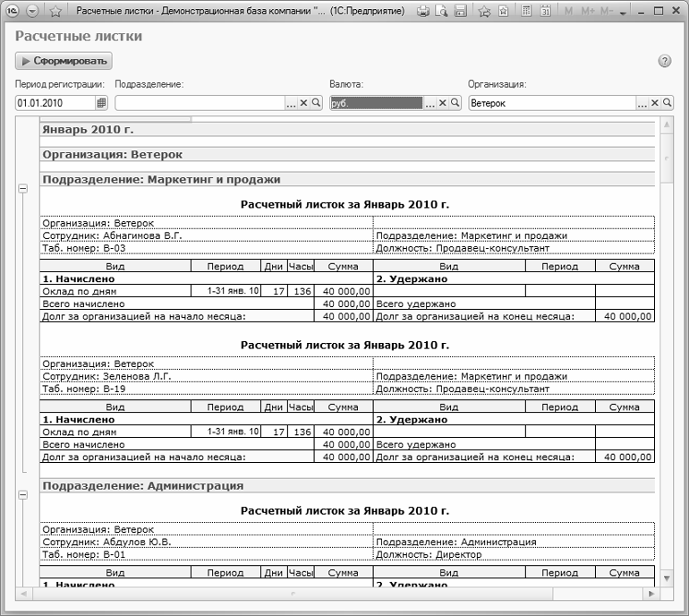The image size is (689, 616).
Task: Click the Add-to-favorites star with plus icon
Action: pos(484,11)
